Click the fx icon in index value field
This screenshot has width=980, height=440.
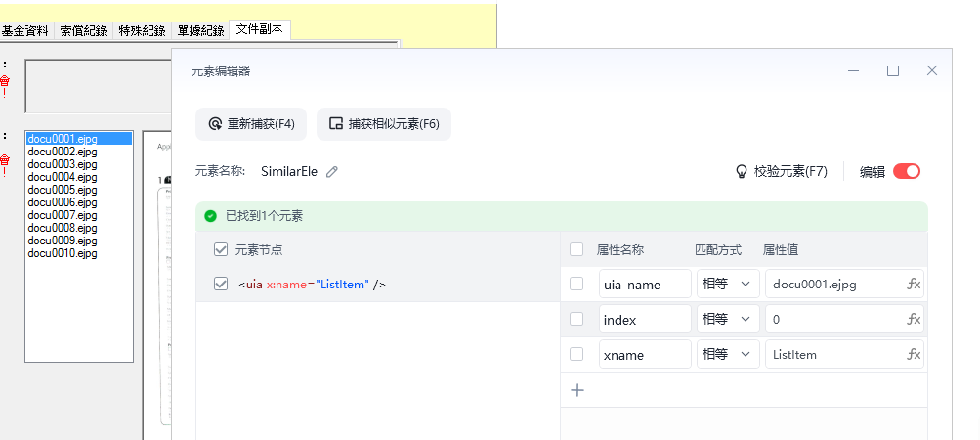coord(914,319)
